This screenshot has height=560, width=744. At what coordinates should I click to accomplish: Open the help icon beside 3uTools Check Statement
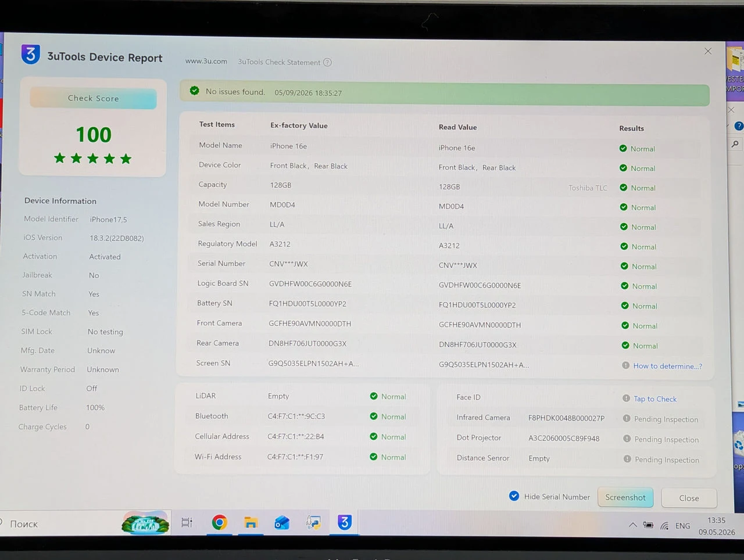click(327, 62)
